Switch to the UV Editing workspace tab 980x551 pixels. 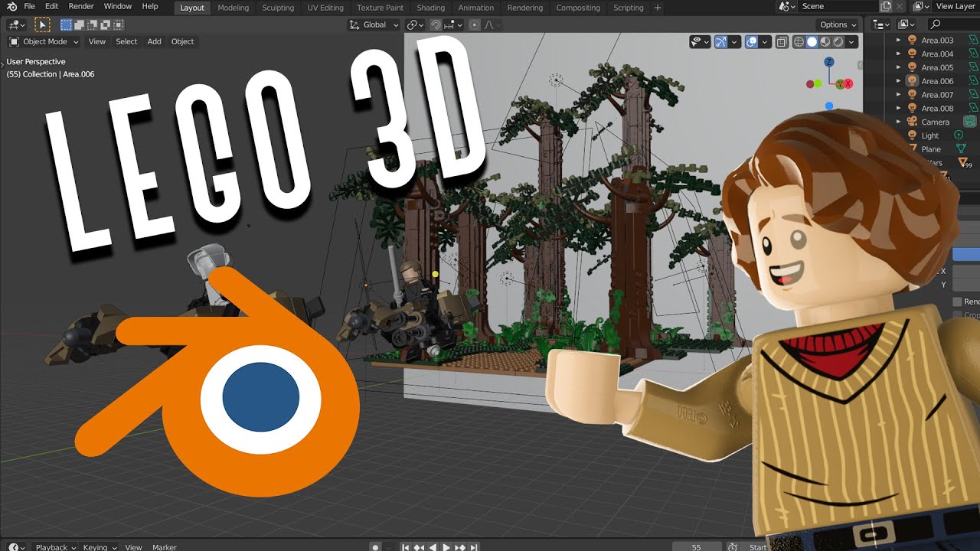click(x=325, y=8)
